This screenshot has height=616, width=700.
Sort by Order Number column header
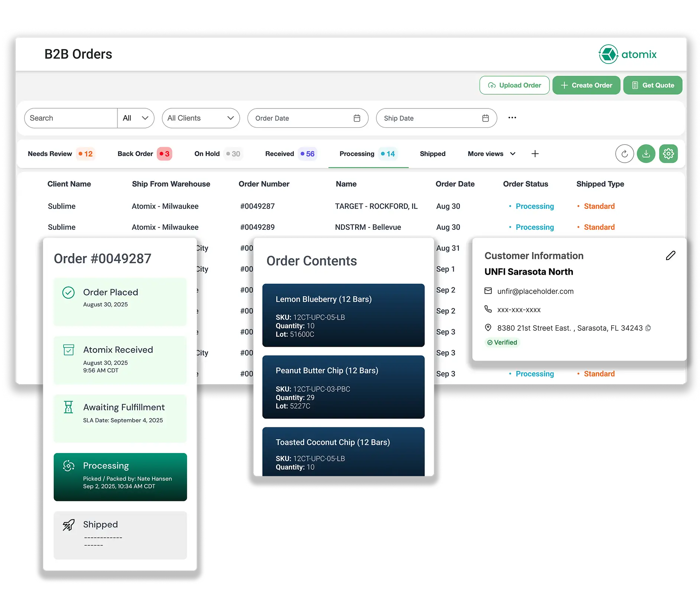click(x=264, y=184)
